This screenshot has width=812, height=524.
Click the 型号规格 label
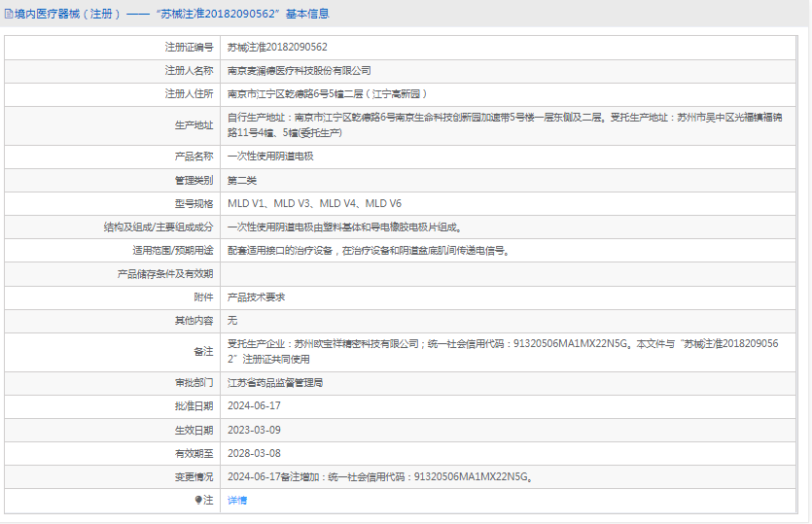coord(194,203)
